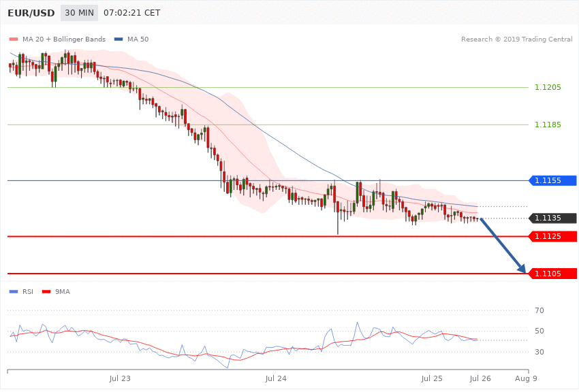This screenshot has width=579, height=392.
Task: Select the 30 MIN timeframe badge
Action: click(80, 13)
